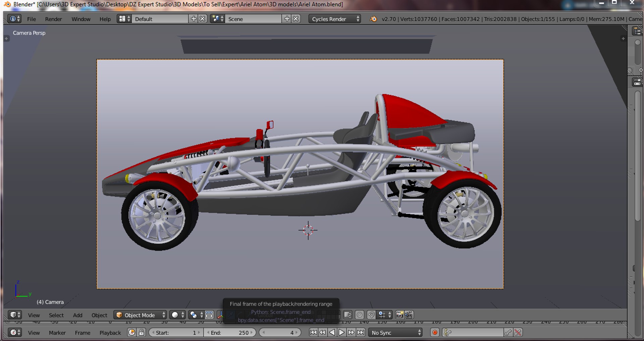Click the Scene name field
Screen dimensions: 644x341
coord(254,19)
